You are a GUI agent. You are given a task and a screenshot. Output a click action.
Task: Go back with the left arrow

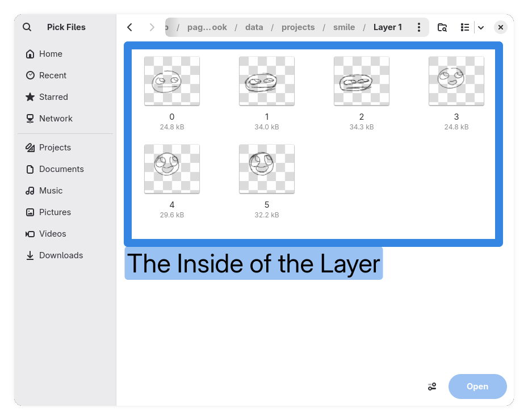[130, 27]
